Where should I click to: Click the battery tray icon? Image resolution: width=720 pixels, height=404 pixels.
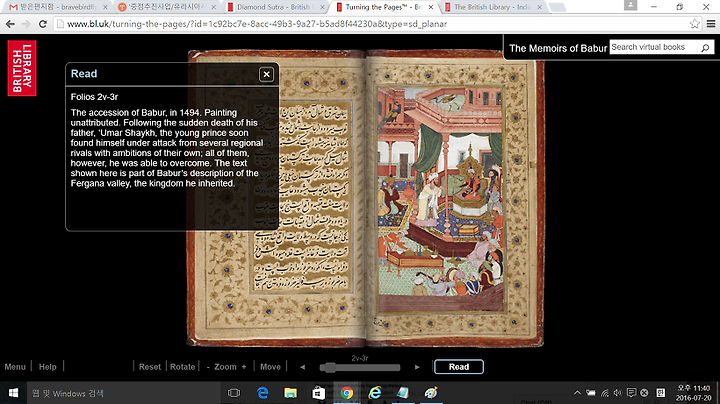591,393
